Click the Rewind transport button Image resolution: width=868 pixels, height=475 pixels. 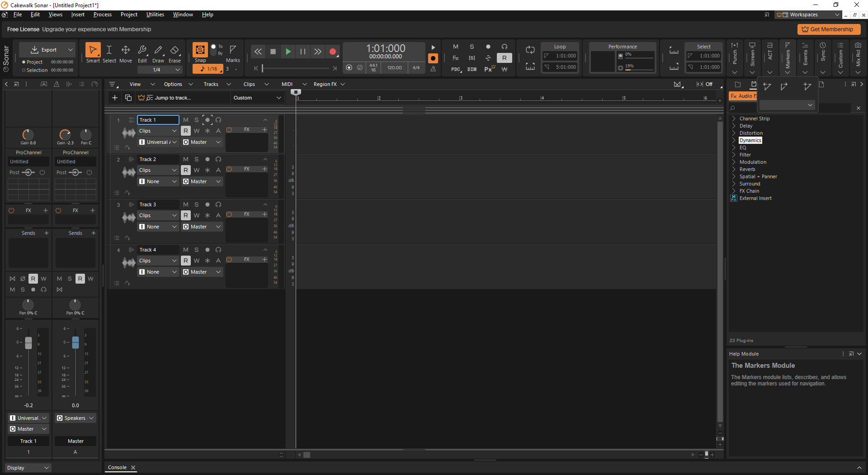click(x=258, y=52)
